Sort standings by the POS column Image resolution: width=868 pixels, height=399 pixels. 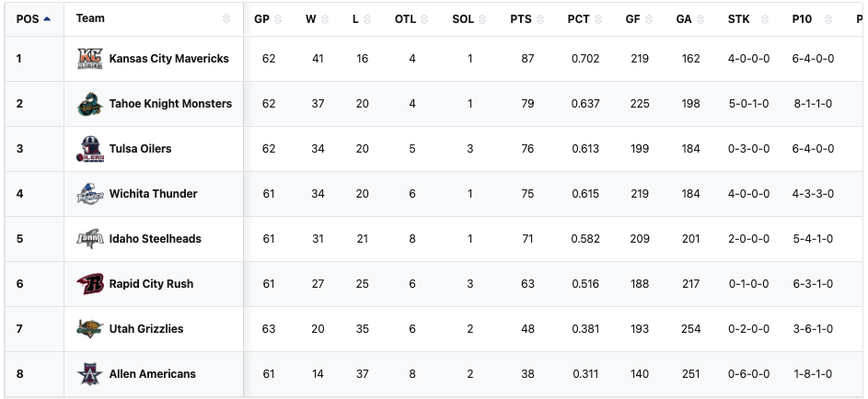click(x=33, y=18)
